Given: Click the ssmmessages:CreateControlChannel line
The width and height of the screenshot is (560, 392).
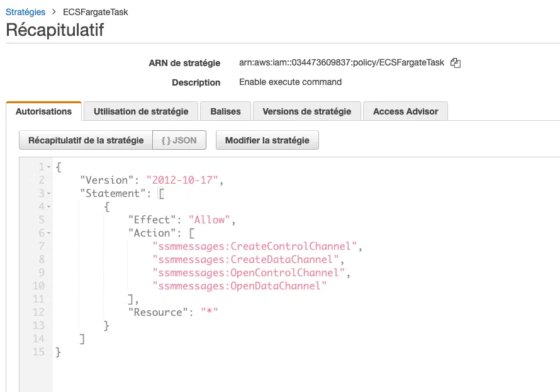Looking at the screenshot, I should [x=254, y=247].
